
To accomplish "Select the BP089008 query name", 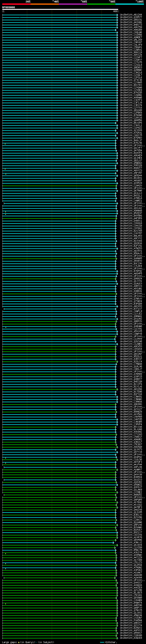I will pos(8,8).
